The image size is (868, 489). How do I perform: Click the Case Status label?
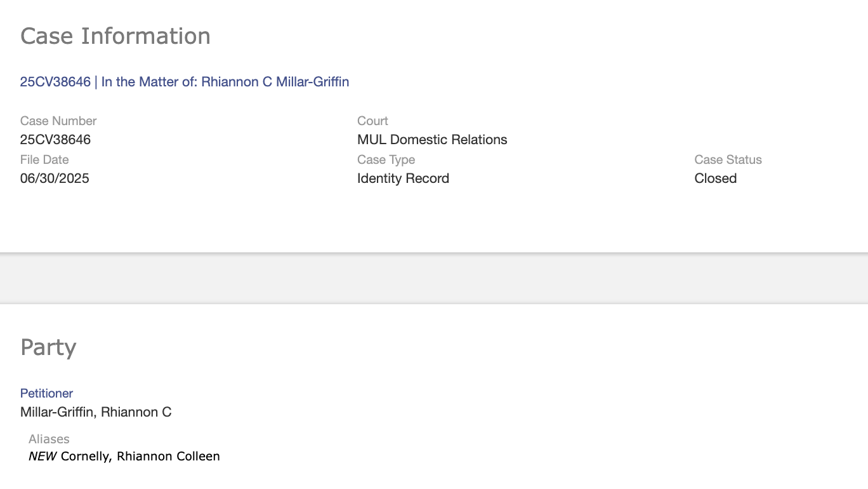click(x=728, y=159)
